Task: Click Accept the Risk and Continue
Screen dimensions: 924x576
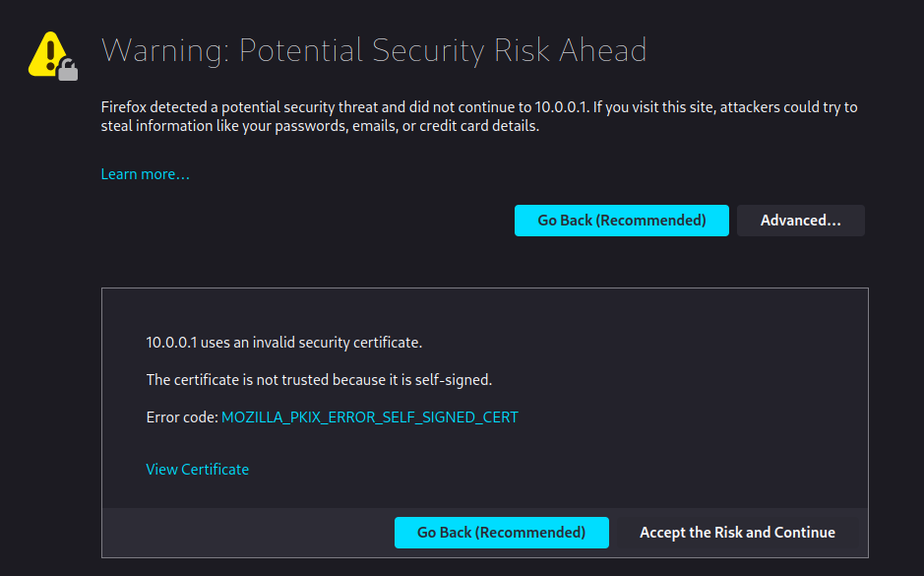Action: [737, 533]
